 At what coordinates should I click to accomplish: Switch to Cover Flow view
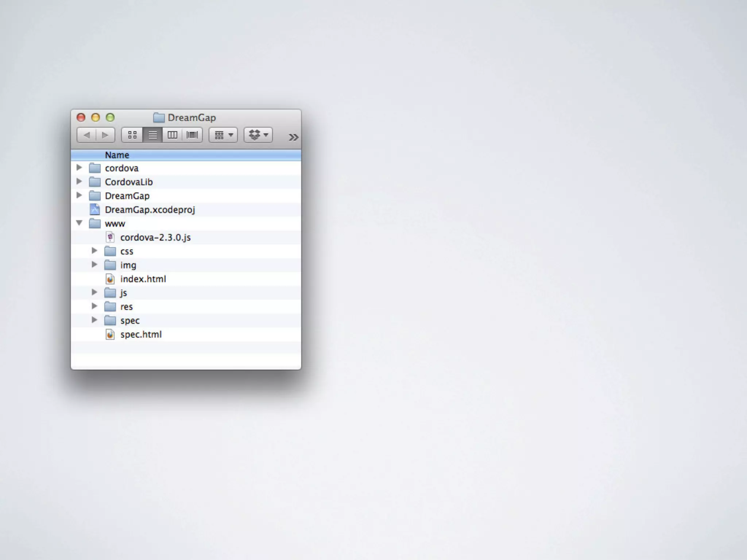point(192,135)
